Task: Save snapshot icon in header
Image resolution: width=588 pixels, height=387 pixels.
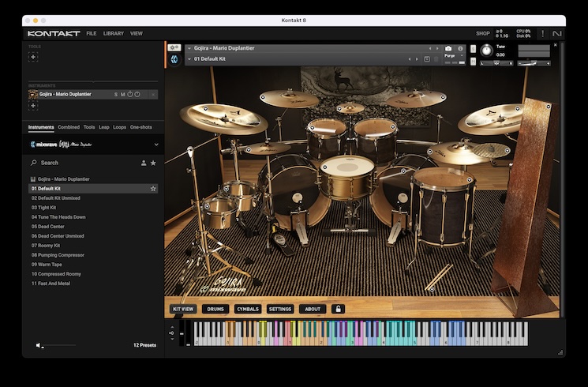Action: (x=427, y=59)
